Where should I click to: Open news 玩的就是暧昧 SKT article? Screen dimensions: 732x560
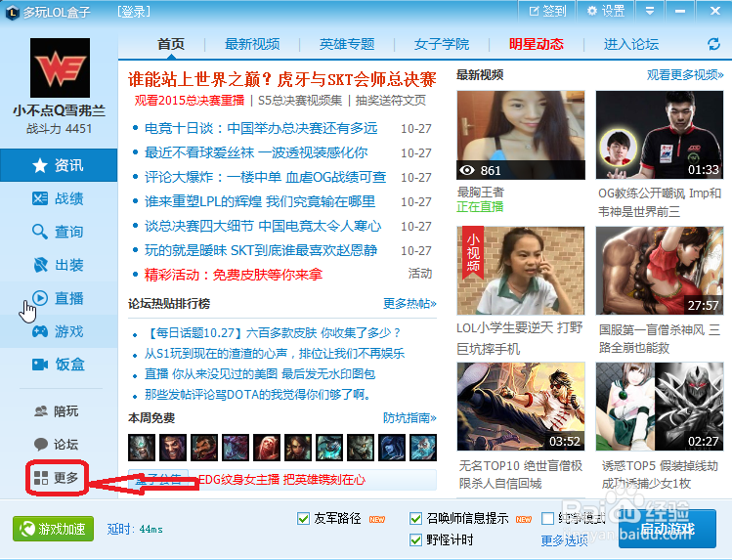[261, 250]
